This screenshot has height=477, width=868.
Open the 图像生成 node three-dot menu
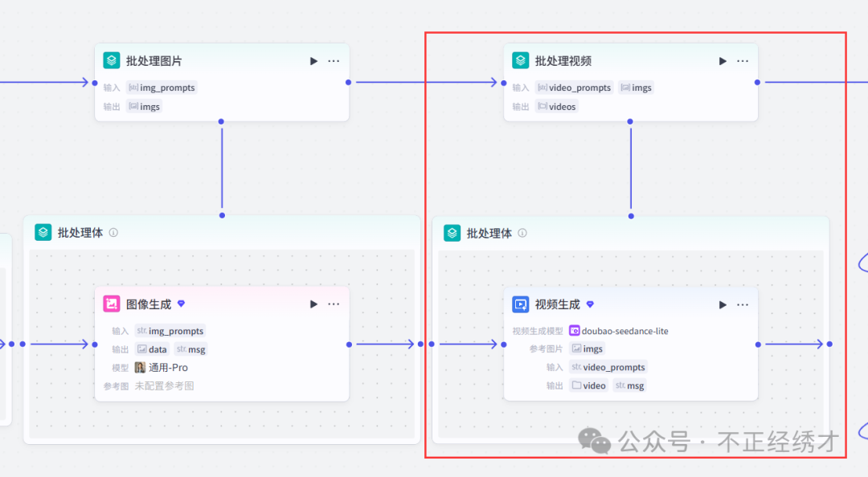334,304
